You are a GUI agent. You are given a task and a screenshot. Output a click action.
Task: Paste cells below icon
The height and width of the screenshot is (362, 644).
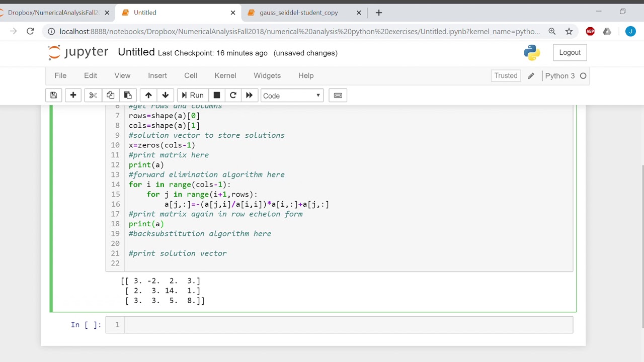pos(128,96)
